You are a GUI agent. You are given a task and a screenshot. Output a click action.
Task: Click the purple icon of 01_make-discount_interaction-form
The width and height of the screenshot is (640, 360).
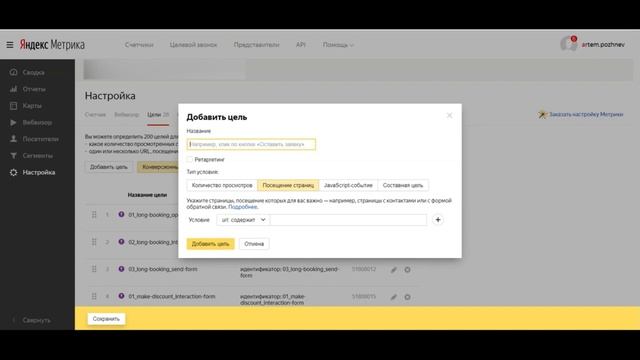coord(121,296)
